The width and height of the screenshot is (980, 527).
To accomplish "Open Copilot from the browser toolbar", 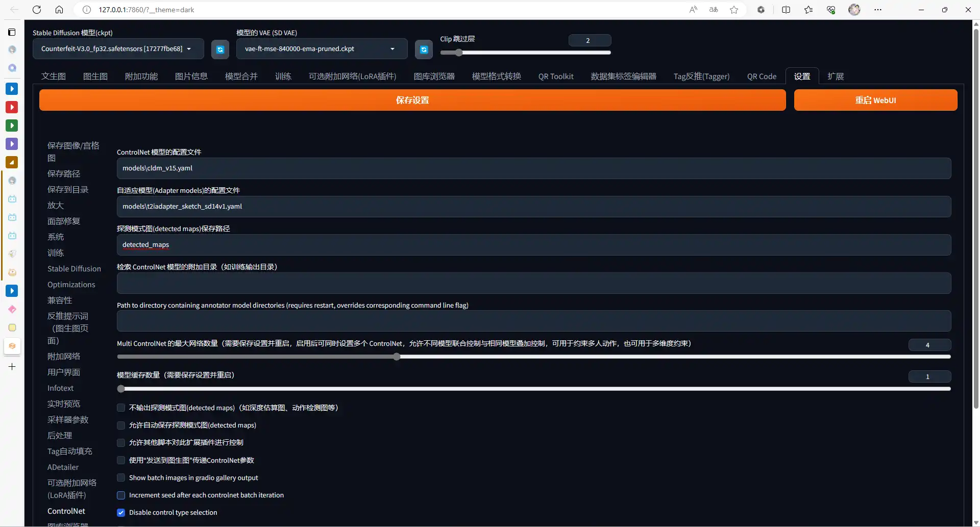I will coord(761,10).
